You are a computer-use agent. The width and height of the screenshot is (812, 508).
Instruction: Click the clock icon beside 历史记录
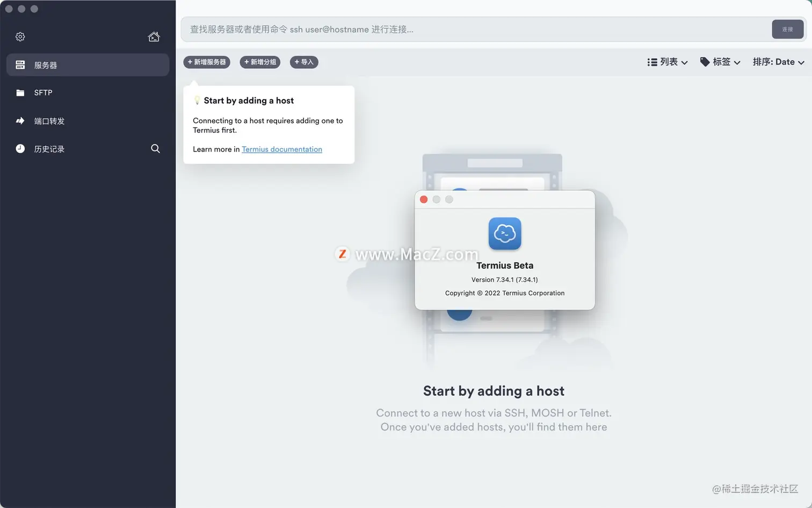pos(20,149)
